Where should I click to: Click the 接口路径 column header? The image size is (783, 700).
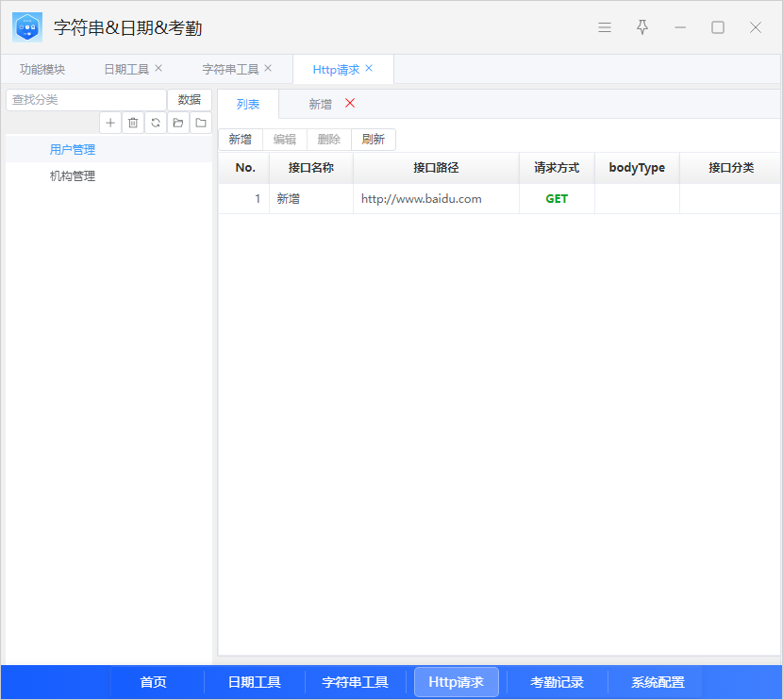click(436, 168)
